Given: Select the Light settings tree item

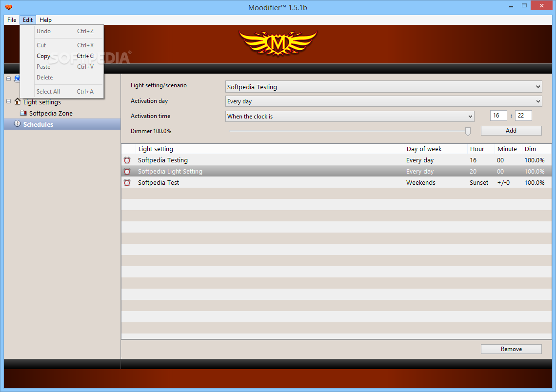Looking at the screenshot, I should [42, 102].
